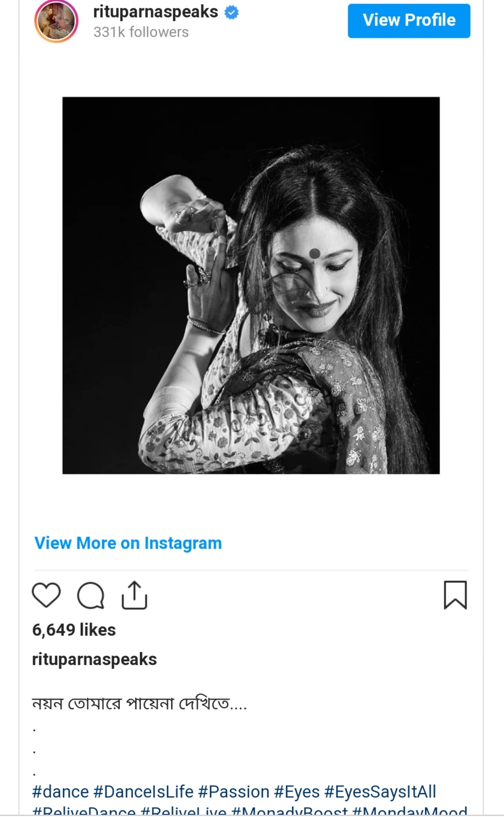The width and height of the screenshot is (504, 818).
Task: Click the blue verified badge
Action: (x=231, y=13)
